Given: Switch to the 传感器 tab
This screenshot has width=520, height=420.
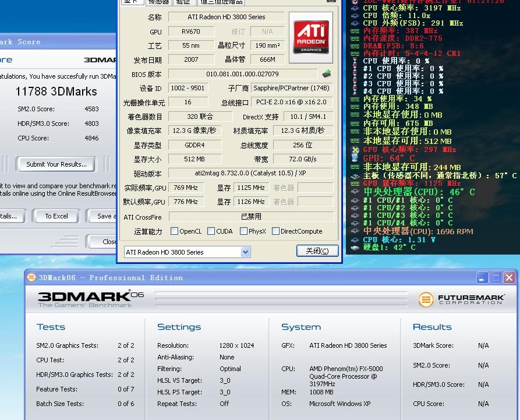Looking at the screenshot, I should tap(158, 2).
